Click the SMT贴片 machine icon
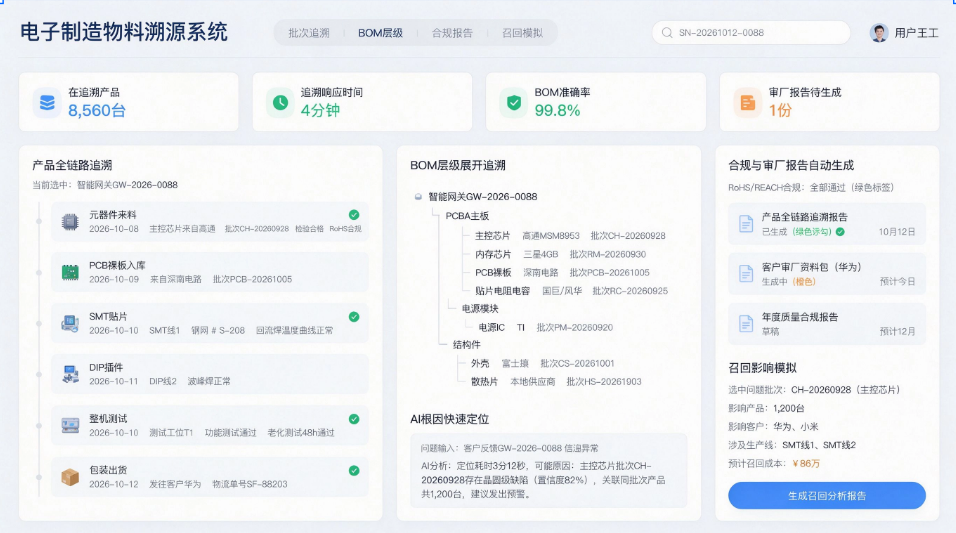Image resolution: width=956 pixels, height=533 pixels. pyautogui.click(x=70, y=323)
